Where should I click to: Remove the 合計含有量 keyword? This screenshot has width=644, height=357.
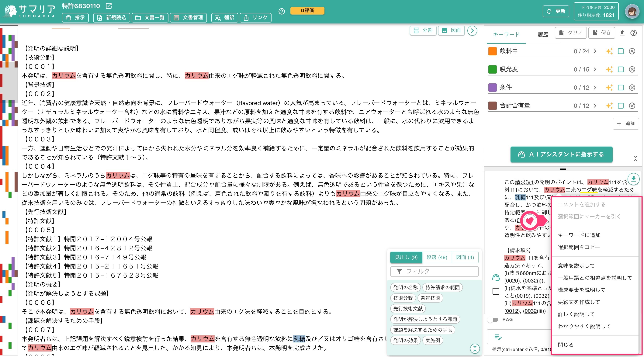click(632, 106)
